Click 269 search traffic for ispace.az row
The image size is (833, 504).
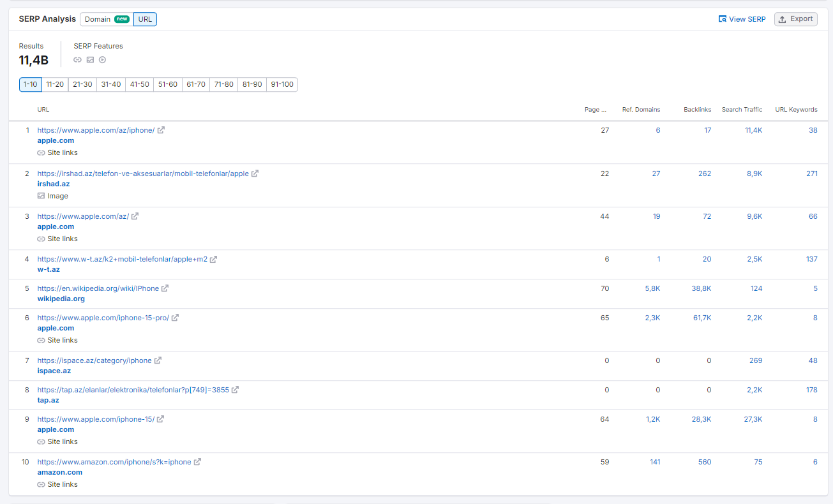(756, 360)
